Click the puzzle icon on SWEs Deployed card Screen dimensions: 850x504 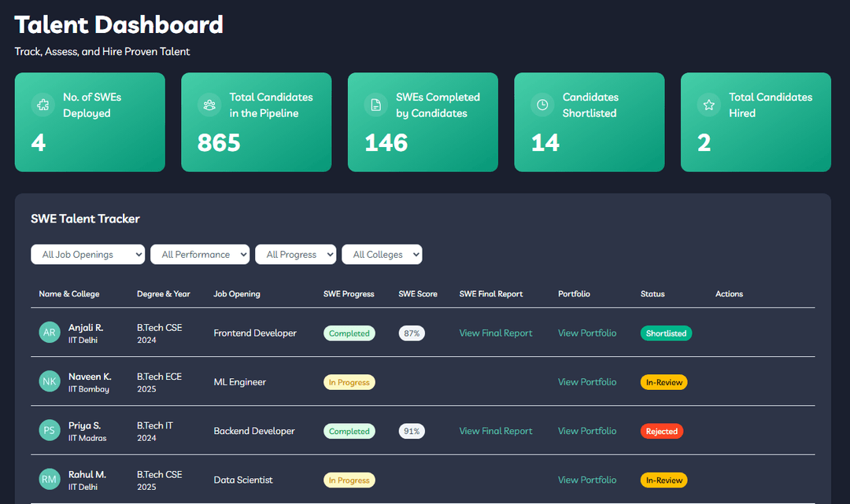coord(42,105)
